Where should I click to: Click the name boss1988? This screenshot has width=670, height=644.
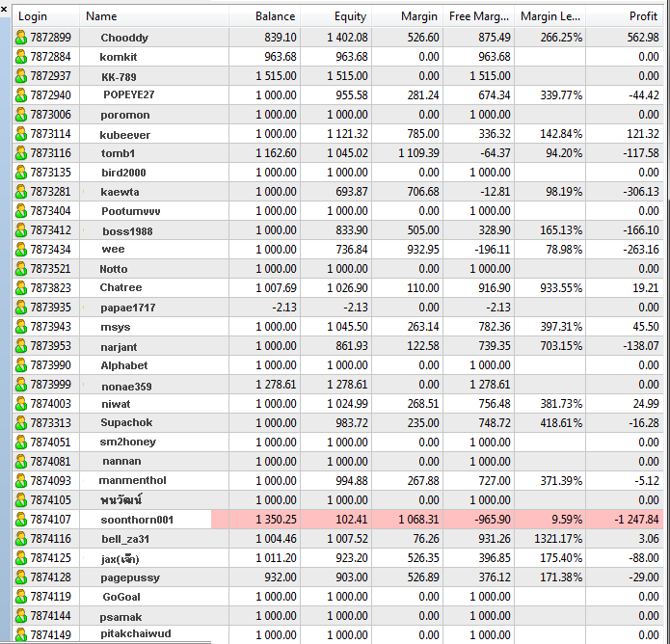tap(127, 231)
